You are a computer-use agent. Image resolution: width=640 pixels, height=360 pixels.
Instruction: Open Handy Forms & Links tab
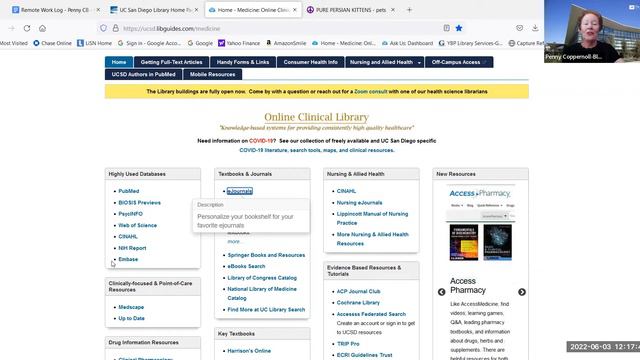click(x=243, y=62)
